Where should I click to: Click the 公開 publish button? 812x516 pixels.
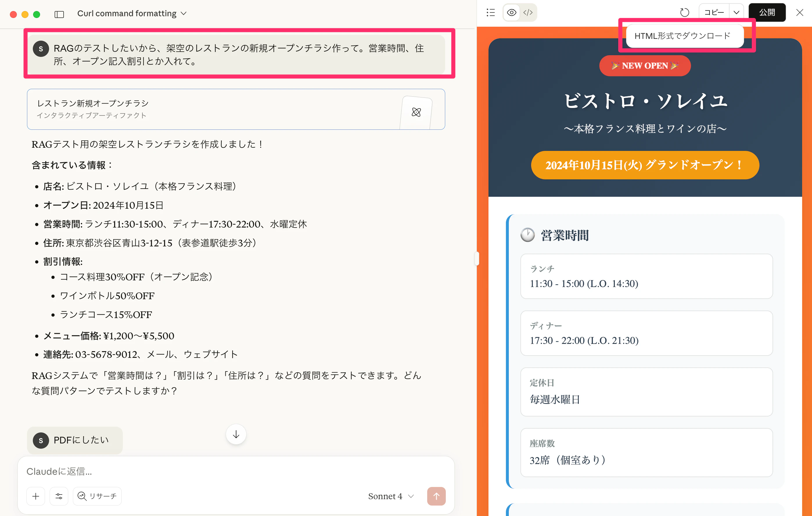click(x=767, y=12)
